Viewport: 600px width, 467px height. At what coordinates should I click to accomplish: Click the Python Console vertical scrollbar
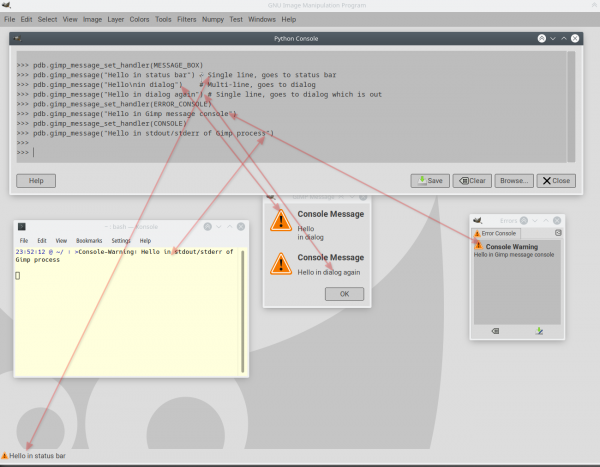point(571,106)
